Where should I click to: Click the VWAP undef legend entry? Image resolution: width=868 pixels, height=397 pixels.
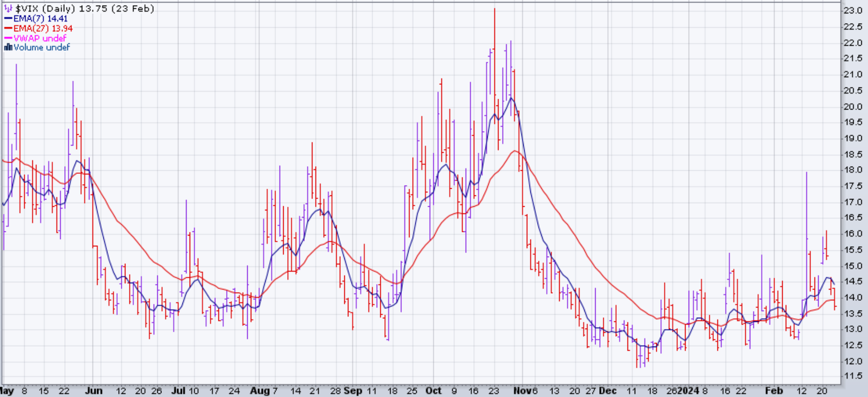(x=40, y=38)
